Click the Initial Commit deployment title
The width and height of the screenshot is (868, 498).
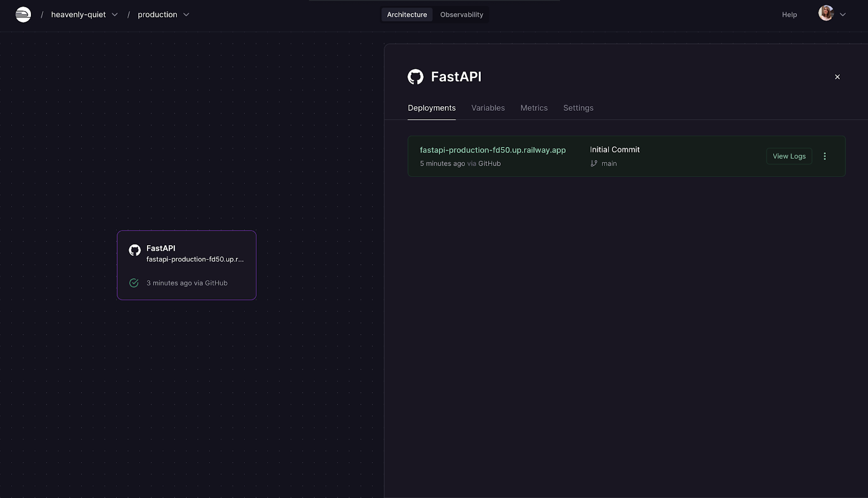pos(615,150)
